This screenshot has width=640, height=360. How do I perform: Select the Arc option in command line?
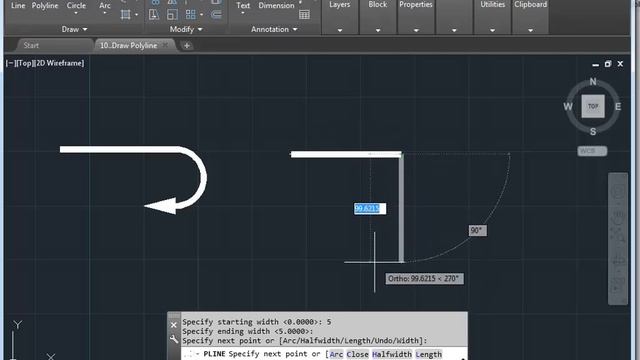point(336,354)
